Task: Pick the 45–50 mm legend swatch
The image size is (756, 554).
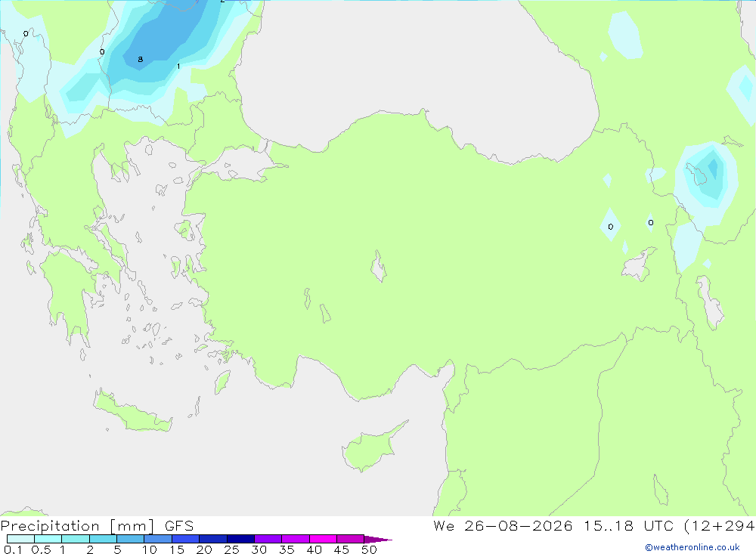Action: click(351, 539)
